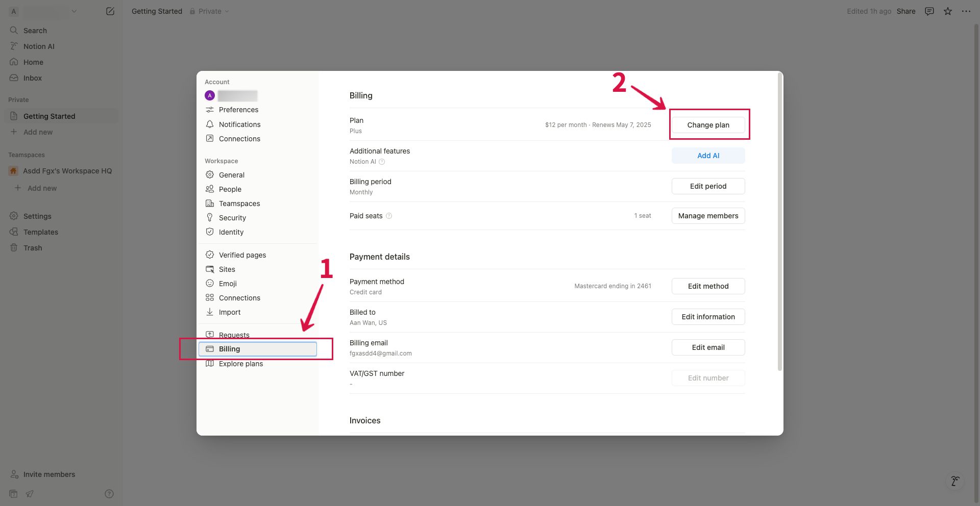The width and height of the screenshot is (980, 506).
Task: Open Preferences in the settings menu
Action: pos(258,110)
